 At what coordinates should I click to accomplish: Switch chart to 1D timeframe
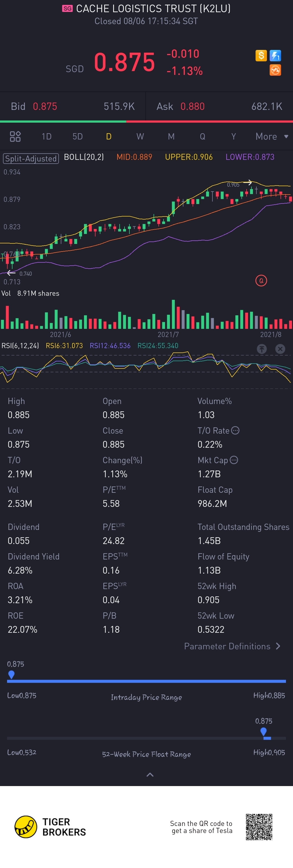pos(46,136)
